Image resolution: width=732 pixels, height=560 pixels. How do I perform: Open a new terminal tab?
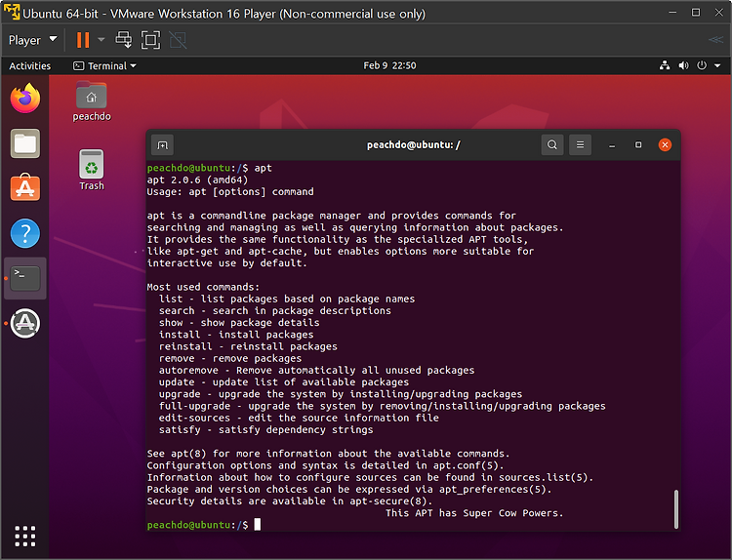pos(162,145)
